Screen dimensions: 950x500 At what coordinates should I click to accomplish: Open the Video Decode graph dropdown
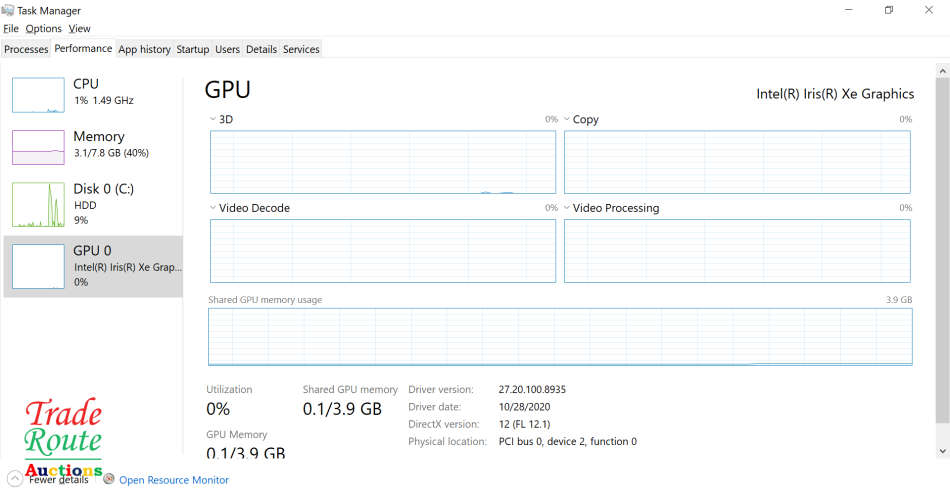213,208
